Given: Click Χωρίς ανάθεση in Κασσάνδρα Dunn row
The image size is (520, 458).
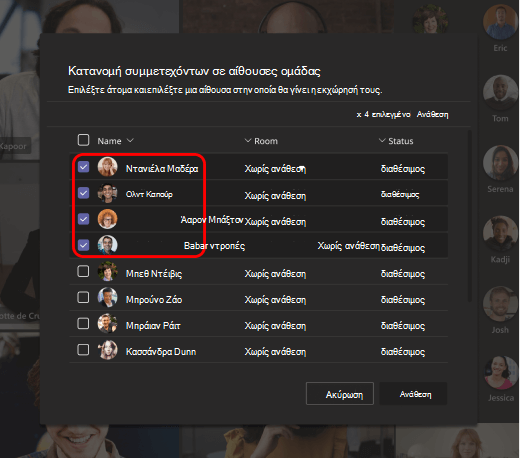Looking at the screenshot, I should pyautogui.click(x=275, y=352).
